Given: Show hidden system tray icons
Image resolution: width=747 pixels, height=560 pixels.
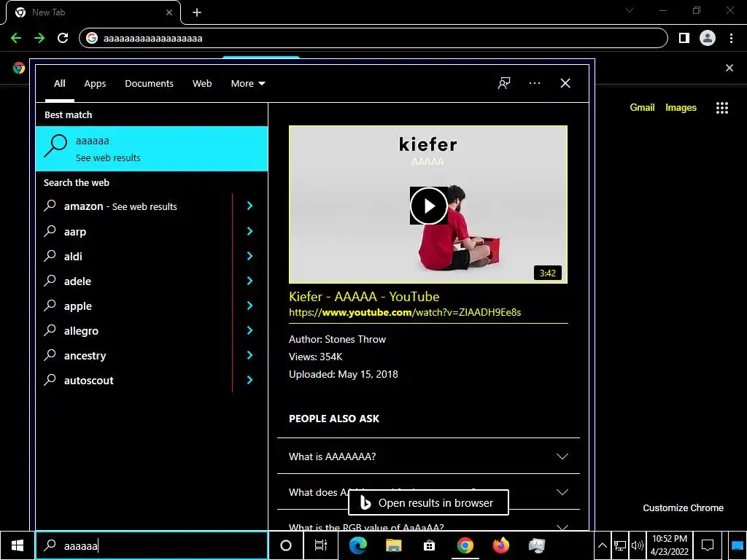Looking at the screenshot, I should coord(602,545).
